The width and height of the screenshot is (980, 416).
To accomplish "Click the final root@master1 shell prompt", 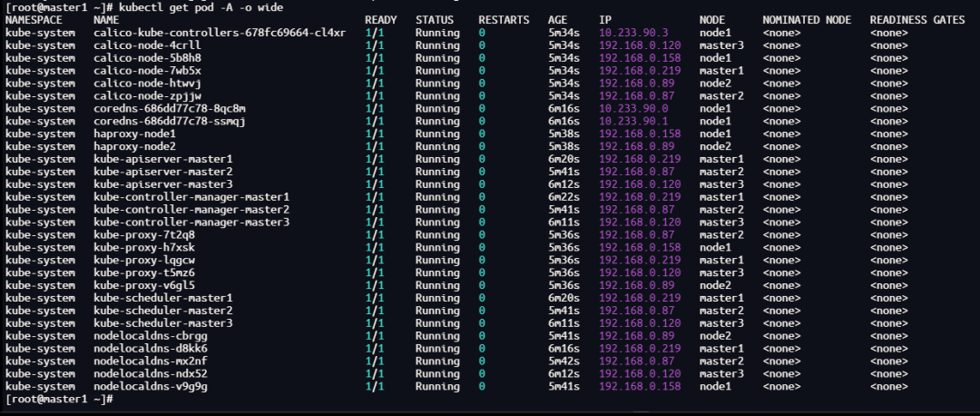I will pos(59,399).
